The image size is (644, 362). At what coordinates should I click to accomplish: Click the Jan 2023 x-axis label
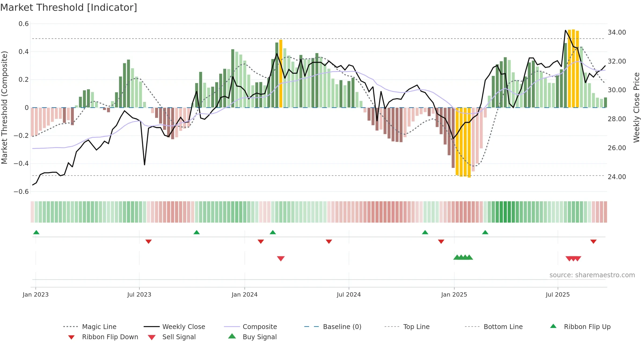(36, 295)
